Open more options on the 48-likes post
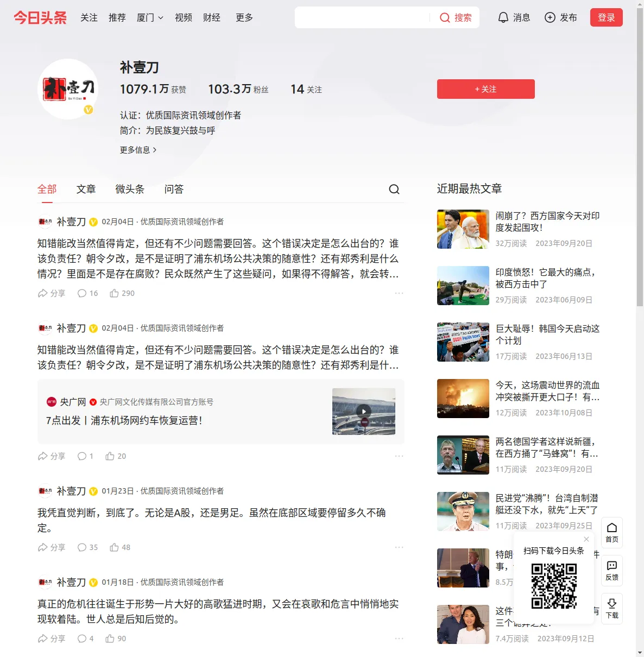Image resolution: width=644 pixels, height=657 pixels. point(399,547)
